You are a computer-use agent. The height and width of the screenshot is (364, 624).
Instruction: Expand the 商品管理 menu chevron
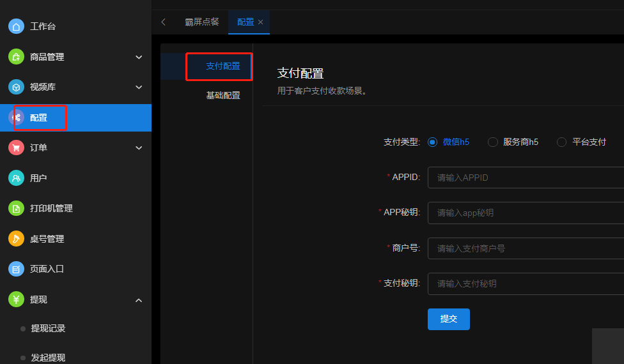(139, 57)
